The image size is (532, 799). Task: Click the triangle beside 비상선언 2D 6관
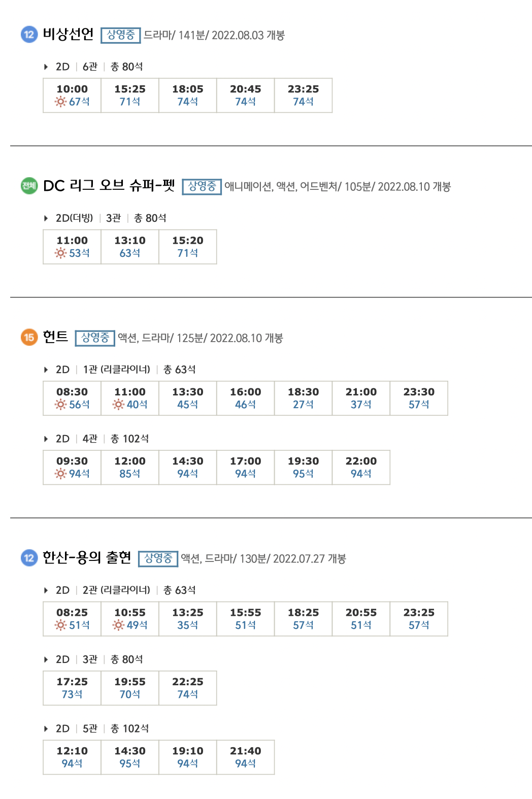pyautogui.click(x=46, y=66)
